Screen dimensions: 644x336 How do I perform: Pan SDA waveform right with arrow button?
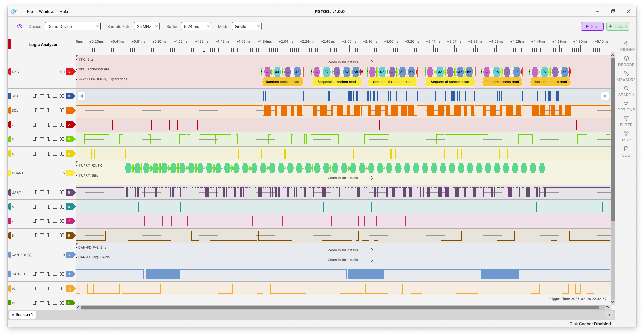[605, 96]
